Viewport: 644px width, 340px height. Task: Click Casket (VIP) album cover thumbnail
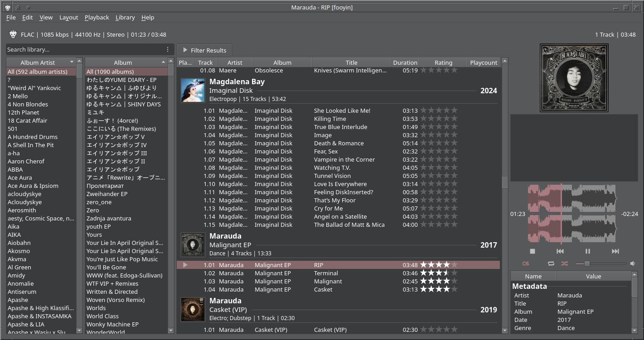(193, 309)
